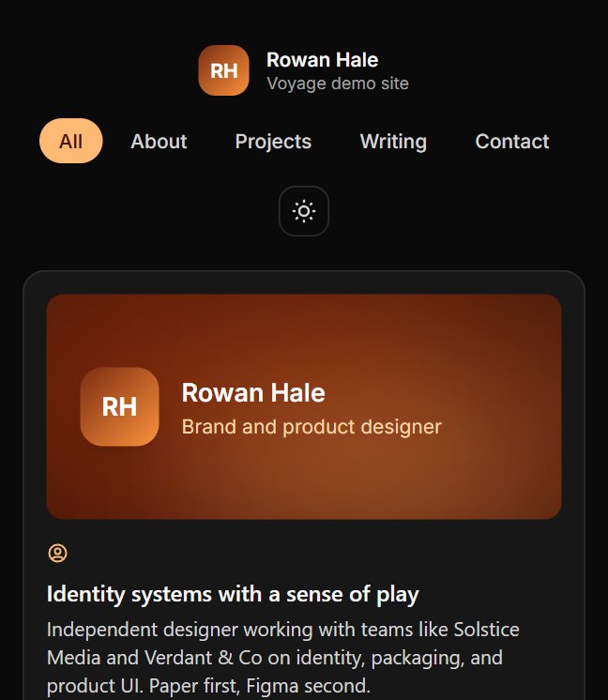This screenshot has width=608, height=700.
Task: Open the Contact tab
Action: [512, 141]
